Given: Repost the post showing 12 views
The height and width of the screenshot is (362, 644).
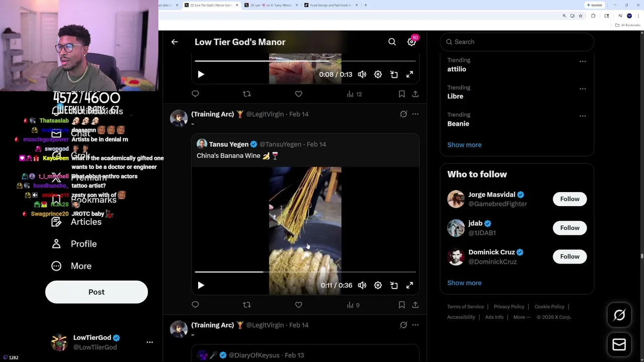Looking at the screenshot, I should click(x=247, y=94).
